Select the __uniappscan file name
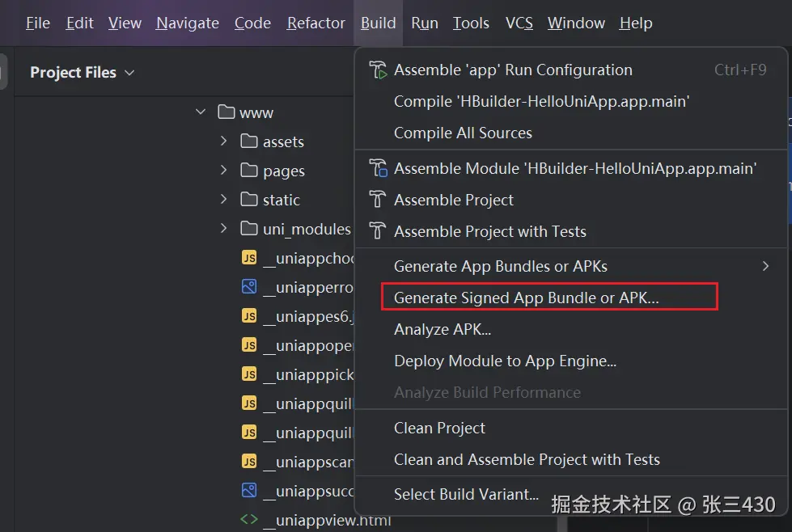 (x=308, y=462)
